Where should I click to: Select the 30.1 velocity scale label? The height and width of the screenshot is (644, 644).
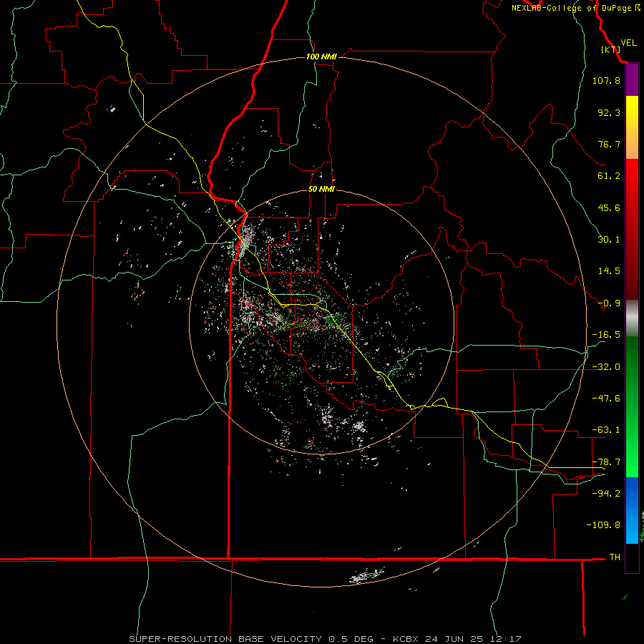tap(609, 240)
